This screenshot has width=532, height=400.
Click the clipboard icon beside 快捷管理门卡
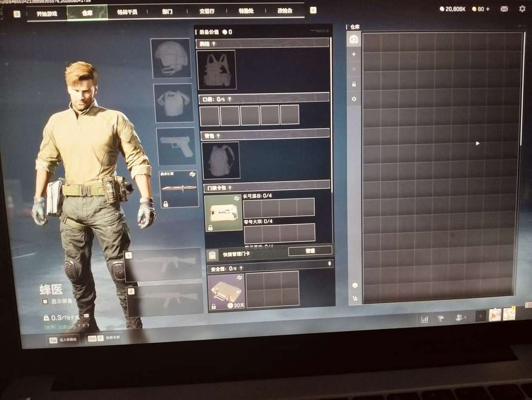click(213, 255)
